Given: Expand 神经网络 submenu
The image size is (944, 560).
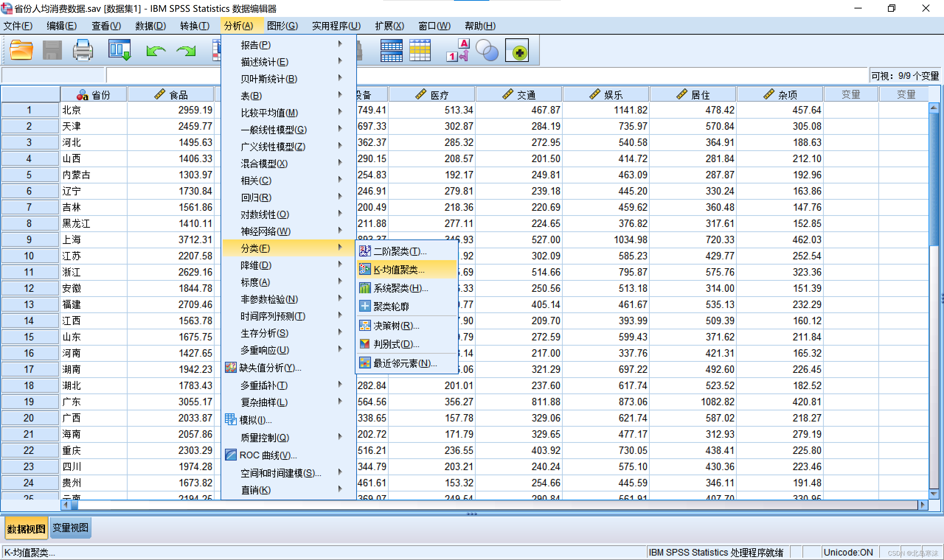Looking at the screenshot, I should [288, 231].
